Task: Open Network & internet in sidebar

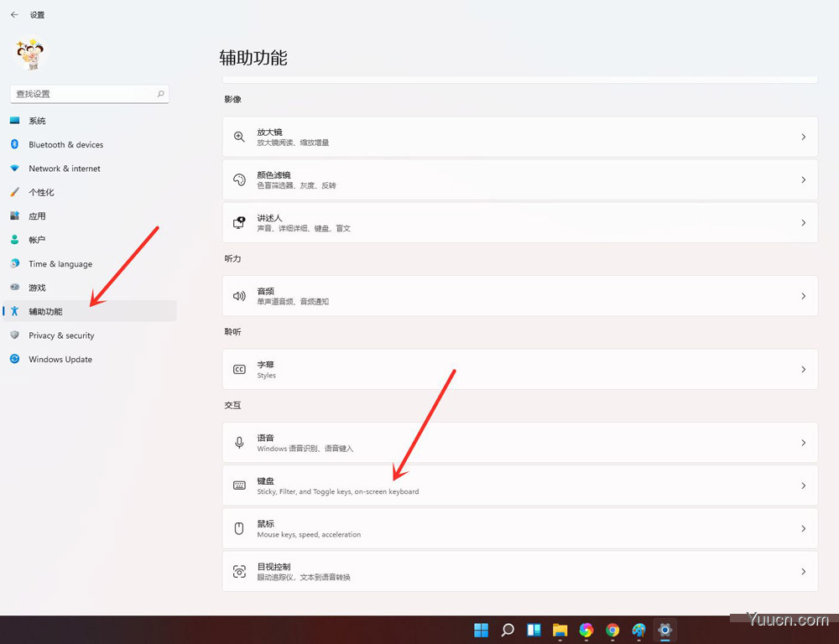Action: [90, 169]
